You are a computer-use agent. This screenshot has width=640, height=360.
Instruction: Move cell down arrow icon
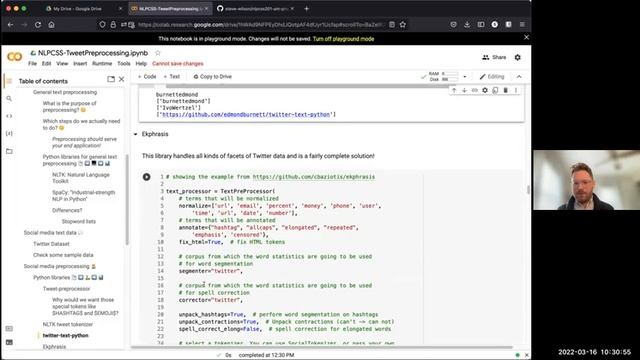click(x=464, y=90)
